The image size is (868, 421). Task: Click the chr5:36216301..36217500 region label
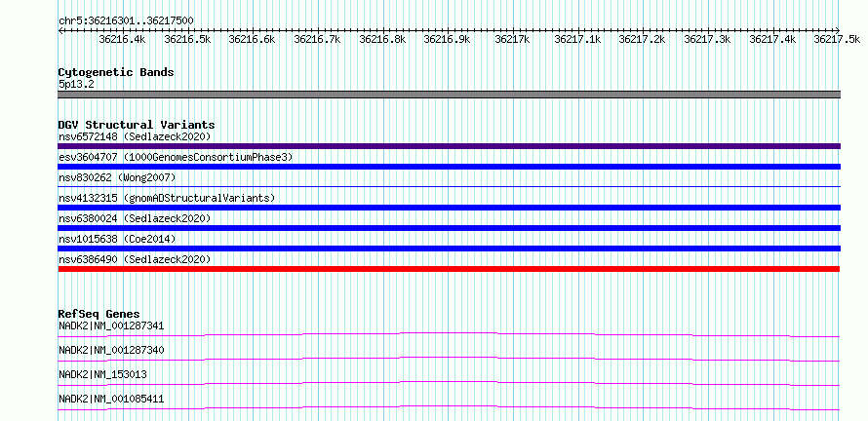pyautogui.click(x=126, y=21)
